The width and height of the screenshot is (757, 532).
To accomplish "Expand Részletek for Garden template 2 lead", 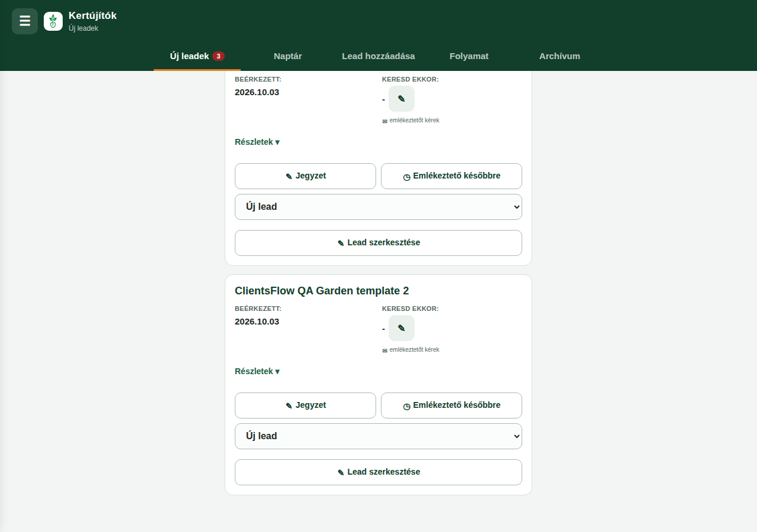I will 257,371.
